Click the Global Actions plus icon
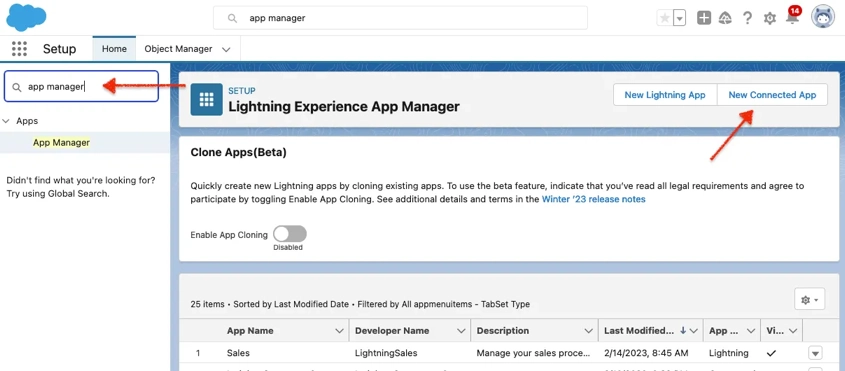Screen dimensions: 845x371 (x=704, y=18)
